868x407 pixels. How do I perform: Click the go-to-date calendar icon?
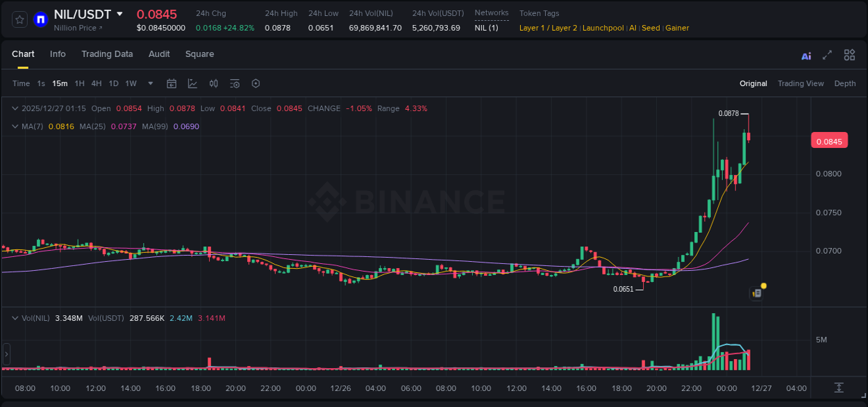click(172, 83)
